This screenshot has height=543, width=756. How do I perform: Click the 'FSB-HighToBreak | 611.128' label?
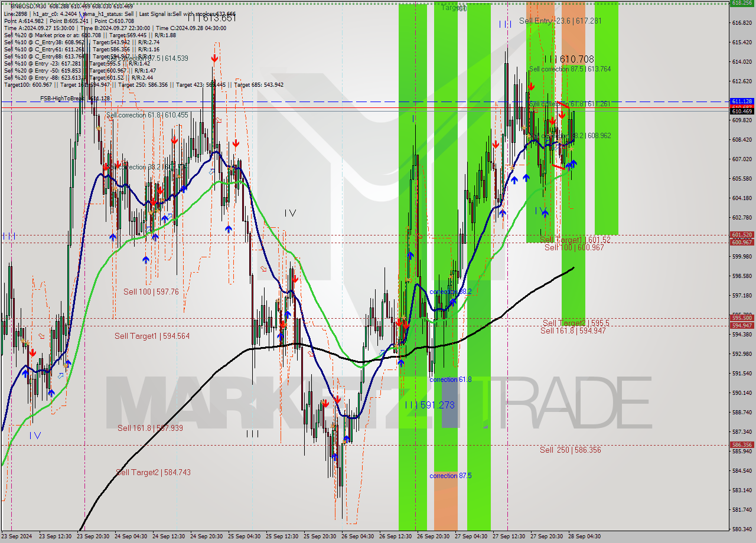[x=75, y=99]
